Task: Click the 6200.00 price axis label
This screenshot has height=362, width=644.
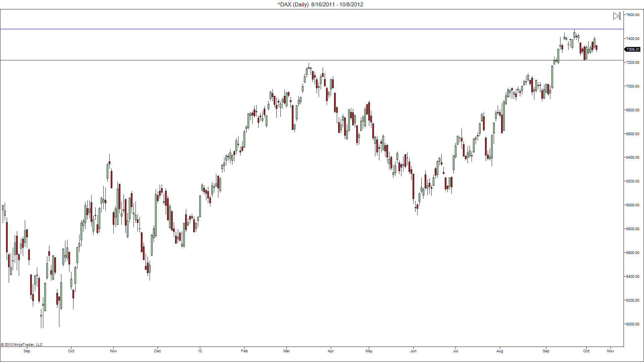Action: (633, 181)
